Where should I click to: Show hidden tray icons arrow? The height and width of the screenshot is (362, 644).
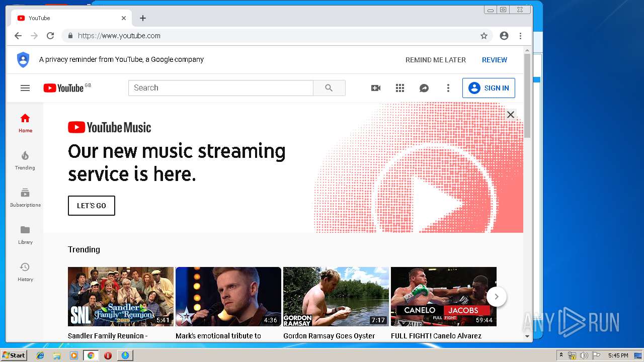tap(561, 355)
